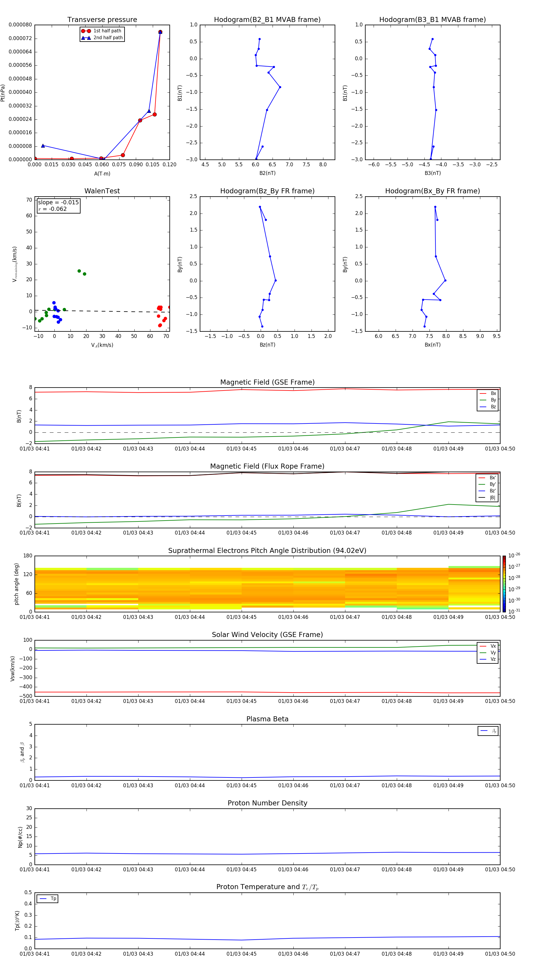
Task: Click the Suprathermal Electrons Pitch Angle title
Action: coord(267,551)
